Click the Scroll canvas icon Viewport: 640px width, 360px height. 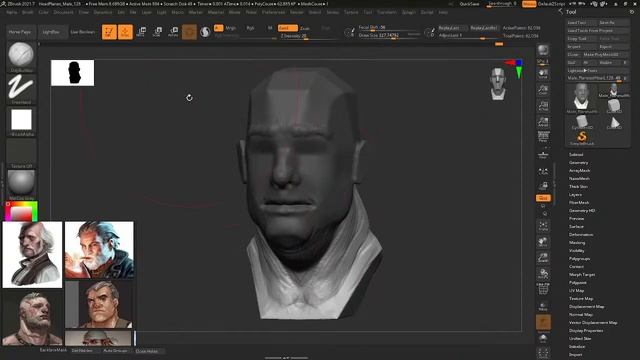point(543,73)
